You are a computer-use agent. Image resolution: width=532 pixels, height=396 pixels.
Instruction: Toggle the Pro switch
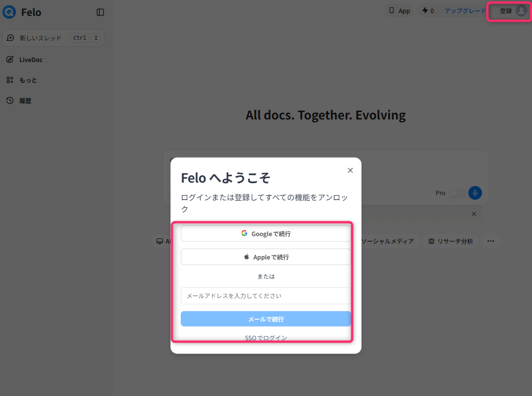[x=456, y=193]
